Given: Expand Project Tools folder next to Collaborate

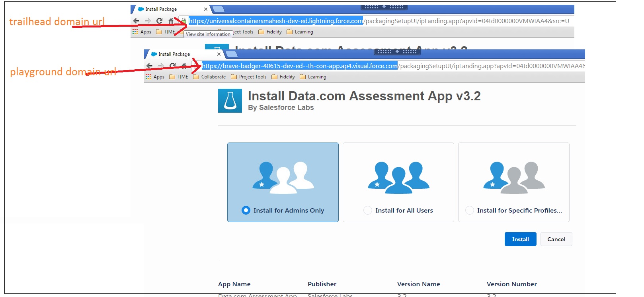Looking at the screenshot, I should pyautogui.click(x=249, y=77).
